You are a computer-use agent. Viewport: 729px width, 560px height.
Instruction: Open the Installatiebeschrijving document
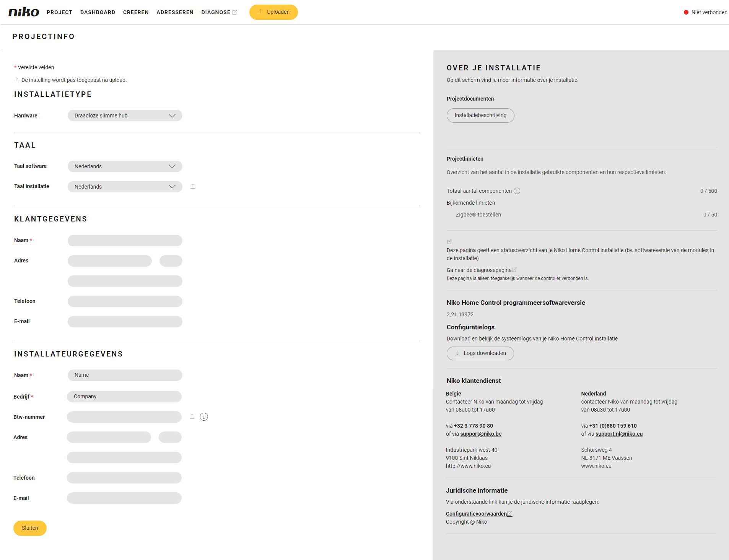pos(480,116)
